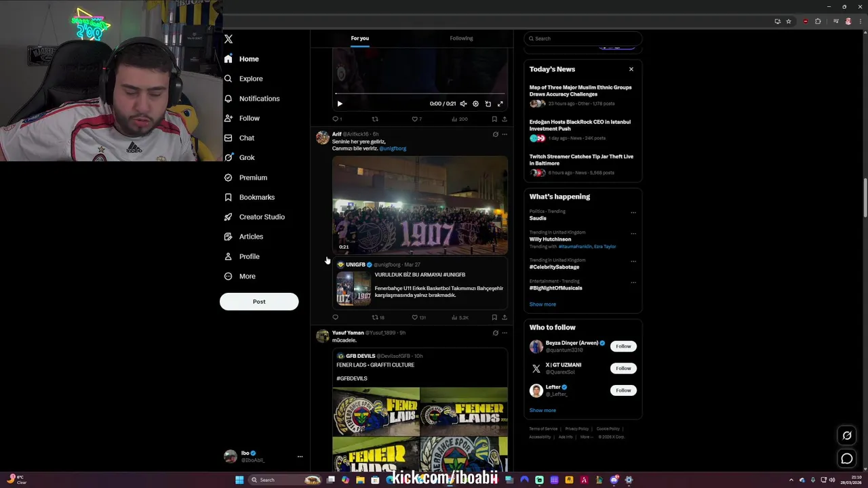
Task: Like Arif's post with 131 likes
Action: pos(418,317)
